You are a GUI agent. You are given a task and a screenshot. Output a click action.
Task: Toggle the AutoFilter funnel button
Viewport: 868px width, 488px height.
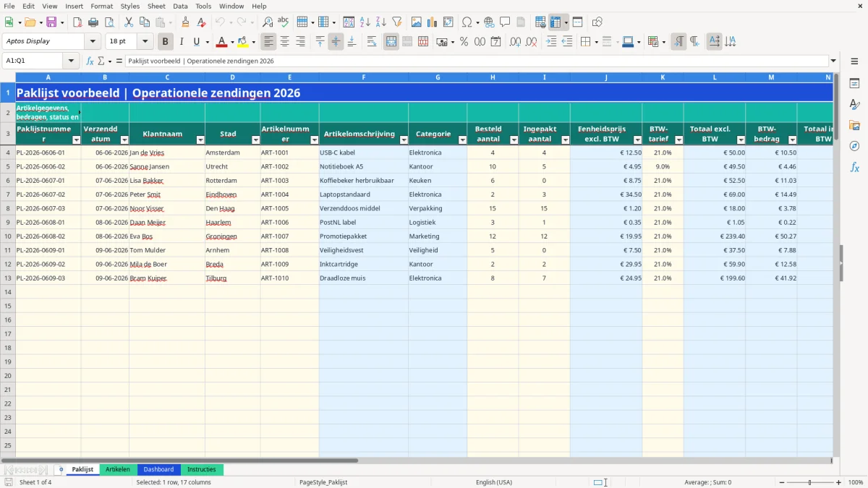click(x=397, y=22)
